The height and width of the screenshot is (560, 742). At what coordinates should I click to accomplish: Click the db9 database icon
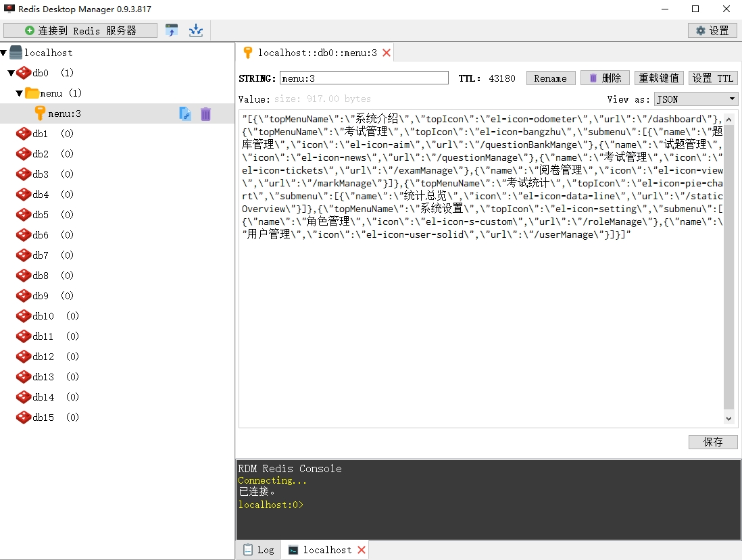pos(24,296)
